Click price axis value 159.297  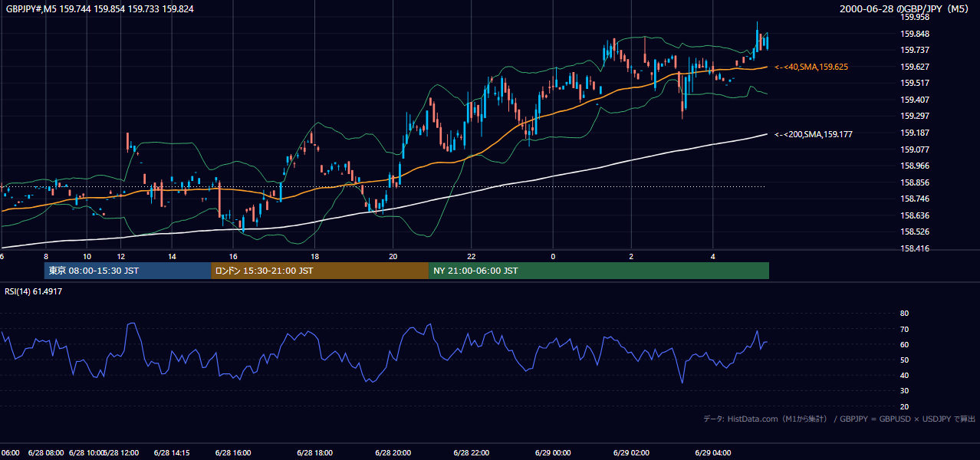(915, 117)
